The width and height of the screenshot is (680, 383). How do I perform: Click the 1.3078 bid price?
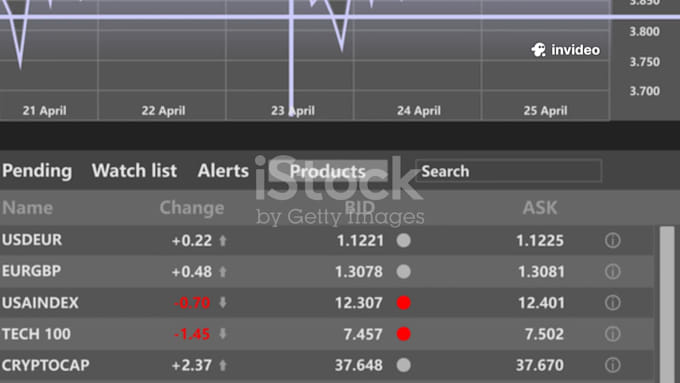coord(359,272)
